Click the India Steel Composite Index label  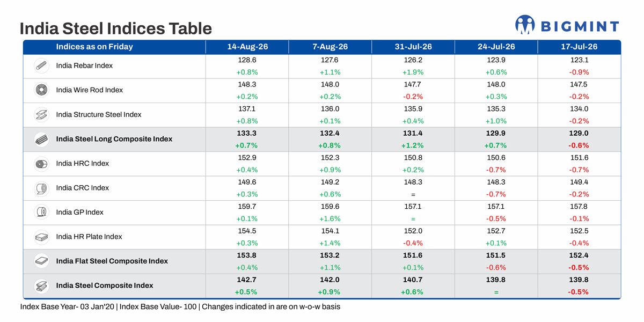point(105,286)
